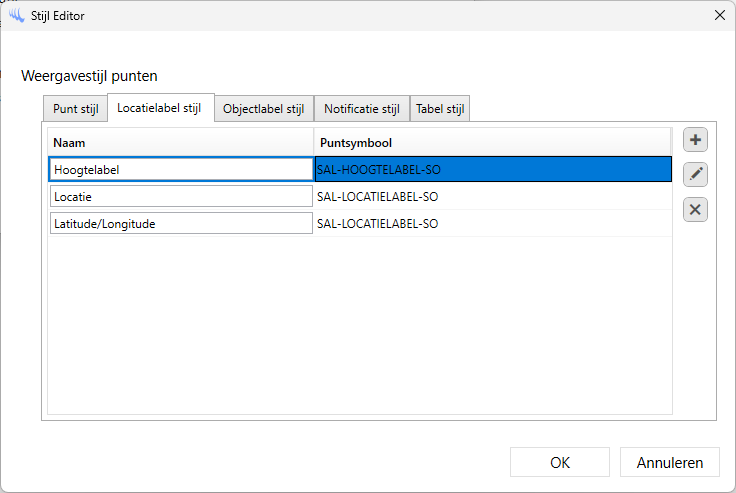Click the Hoogtelabel name field
Image resolution: width=736 pixels, height=493 pixels.
pyautogui.click(x=181, y=169)
